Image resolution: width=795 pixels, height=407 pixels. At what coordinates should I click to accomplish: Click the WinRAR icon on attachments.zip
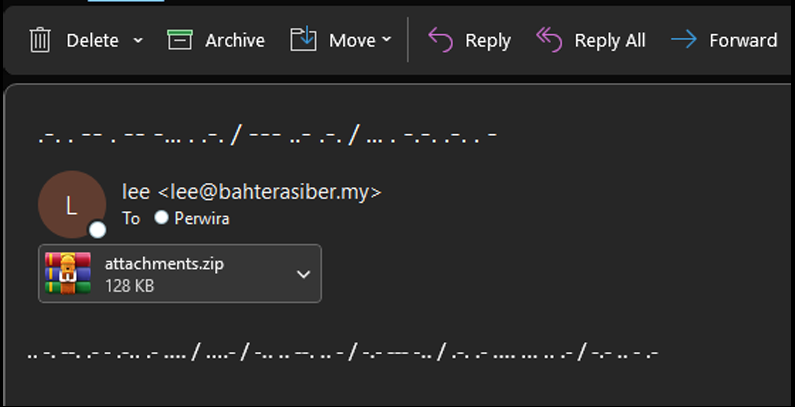(68, 273)
